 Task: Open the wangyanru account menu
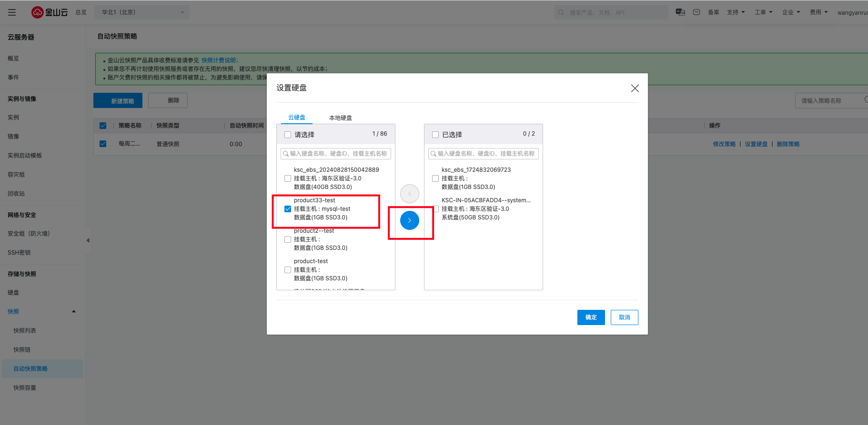[x=852, y=12]
